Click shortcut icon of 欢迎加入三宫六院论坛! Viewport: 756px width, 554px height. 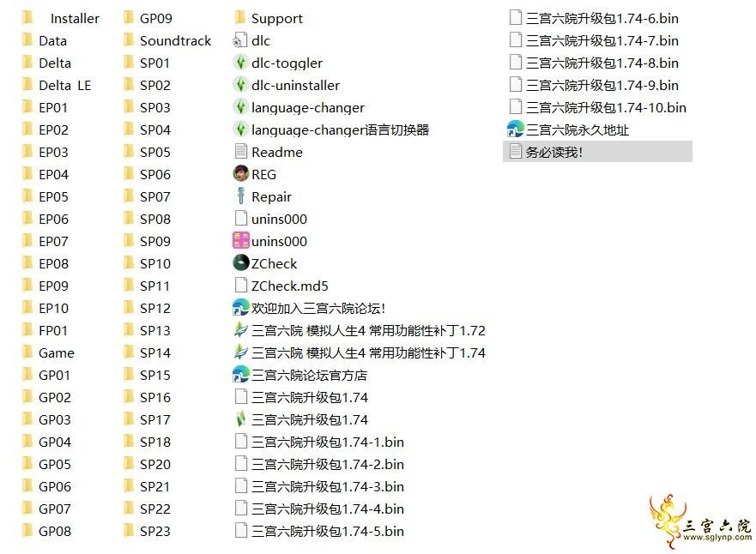pos(240,307)
